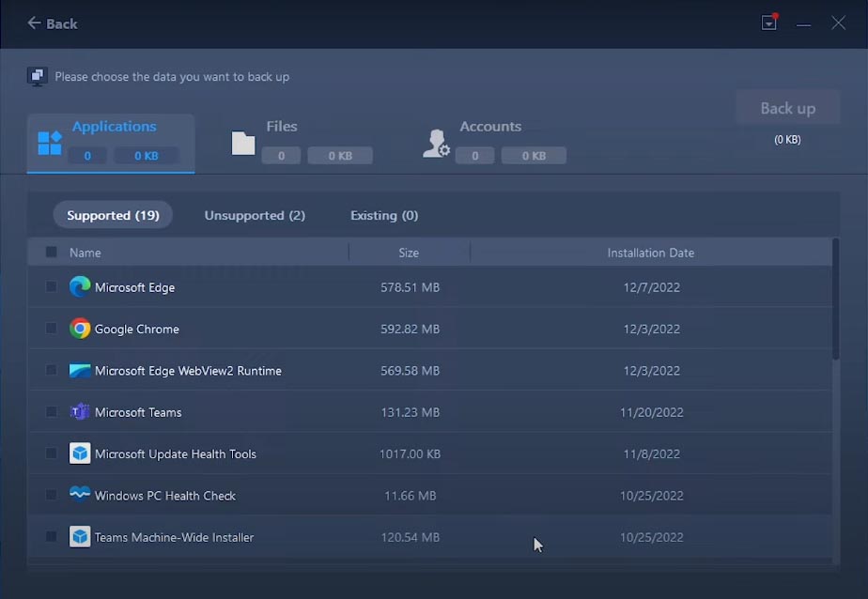Click the Accounts user gear icon
The width and height of the screenshot is (868, 599).
coord(436,144)
